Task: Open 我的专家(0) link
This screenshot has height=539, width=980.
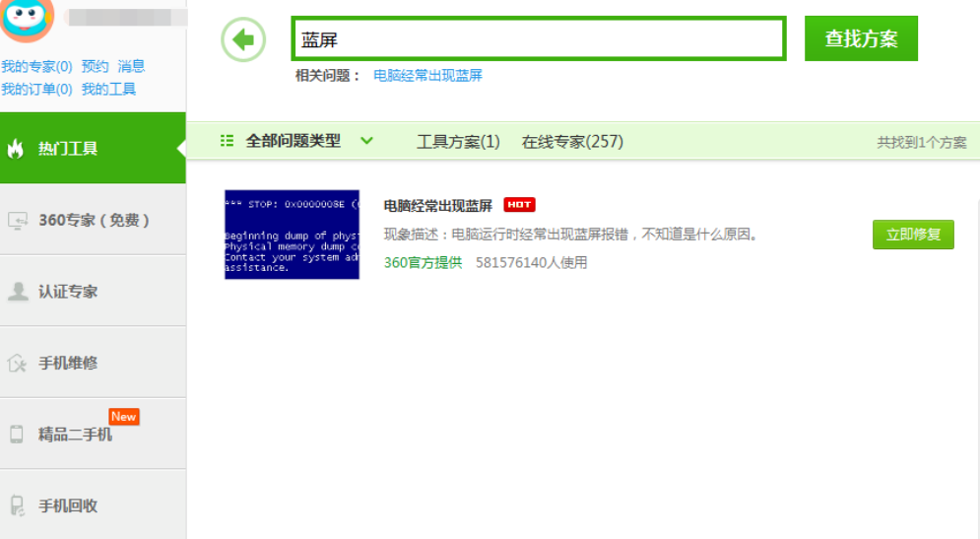Action: click(x=36, y=66)
